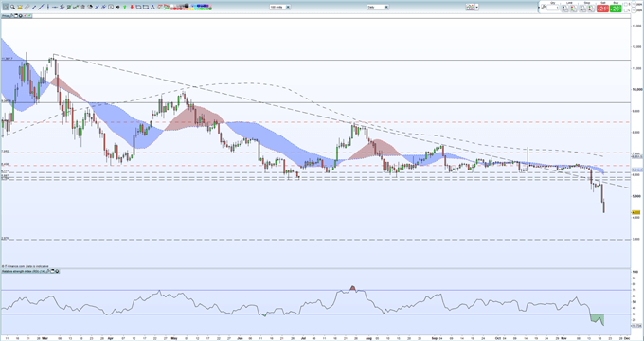The image size is (644, 341).
Task: Select the green up arrow marker tool
Action: [x=124, y=7]
